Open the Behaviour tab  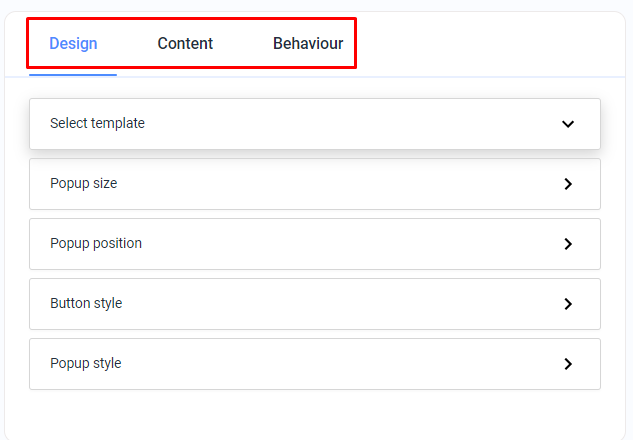coord(308,44)
